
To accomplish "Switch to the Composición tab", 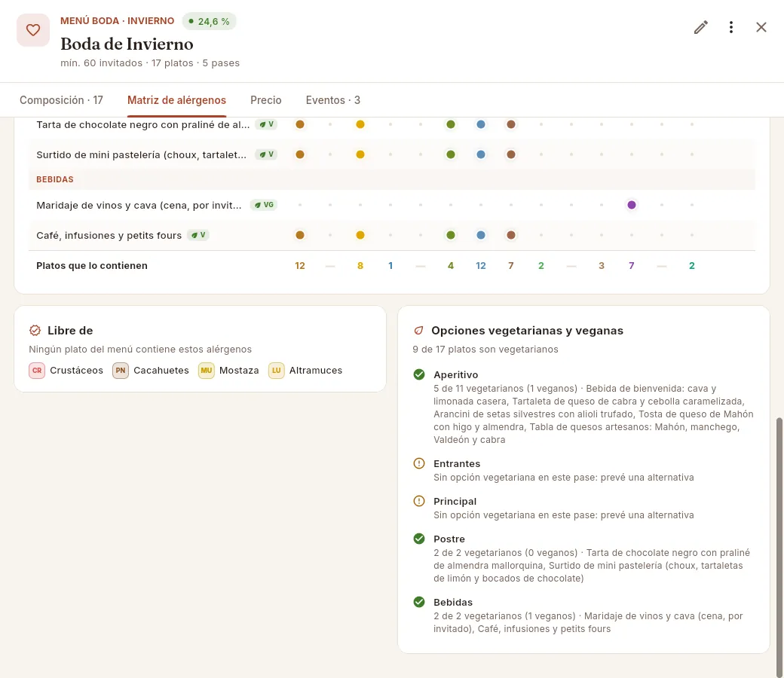I will [62, 100].
